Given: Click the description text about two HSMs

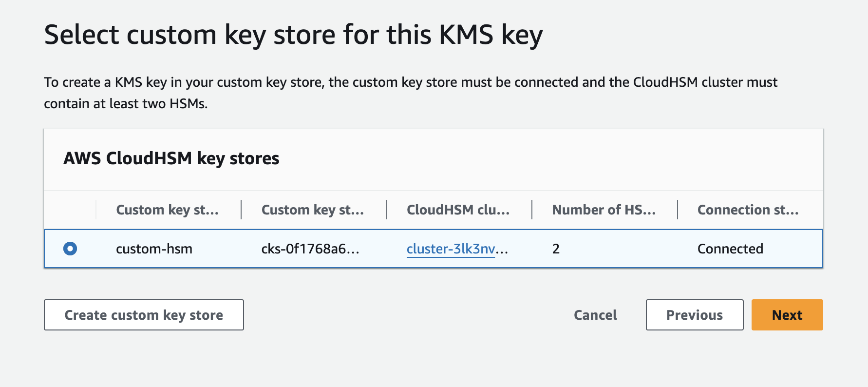Looking at the screenshot, I should [411, 93].
